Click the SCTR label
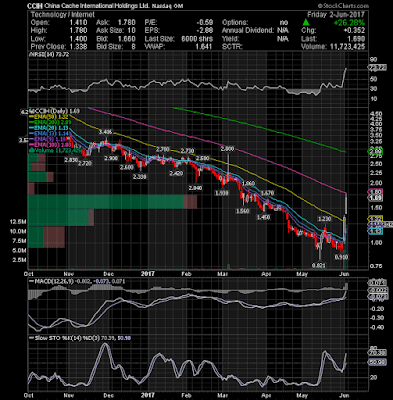 232,47
